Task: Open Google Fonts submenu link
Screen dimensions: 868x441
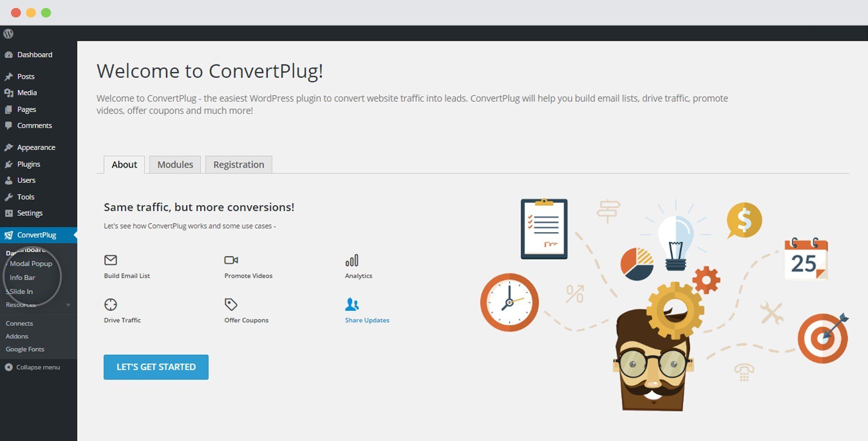Action: [x=25, y=349]
